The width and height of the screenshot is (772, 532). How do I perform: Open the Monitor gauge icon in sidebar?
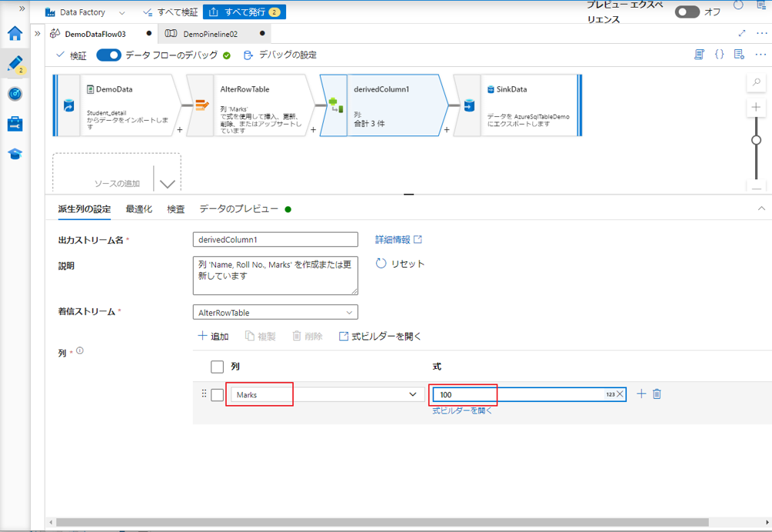(x=15, y=94)
